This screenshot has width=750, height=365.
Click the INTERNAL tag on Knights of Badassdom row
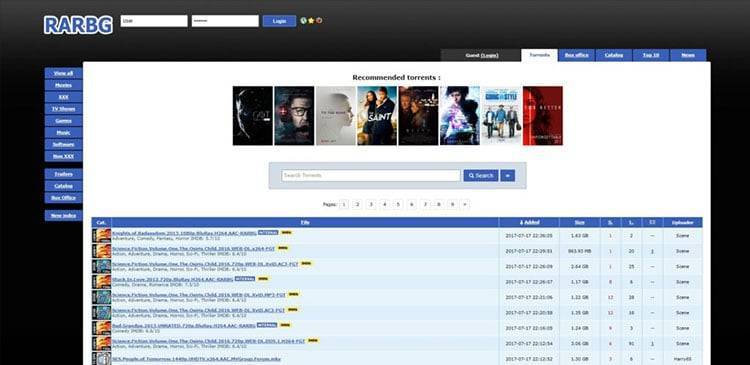click(268, 232)
